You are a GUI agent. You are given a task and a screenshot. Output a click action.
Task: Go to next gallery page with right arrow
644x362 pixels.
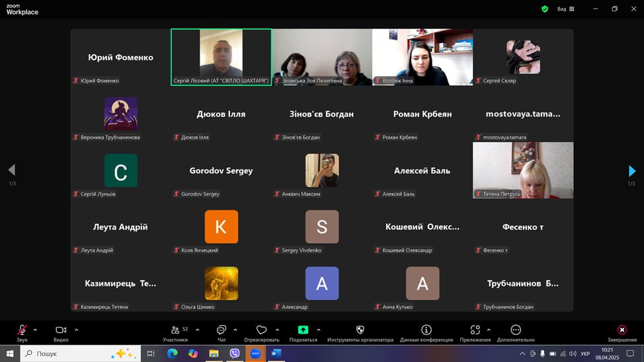point(631,171)
